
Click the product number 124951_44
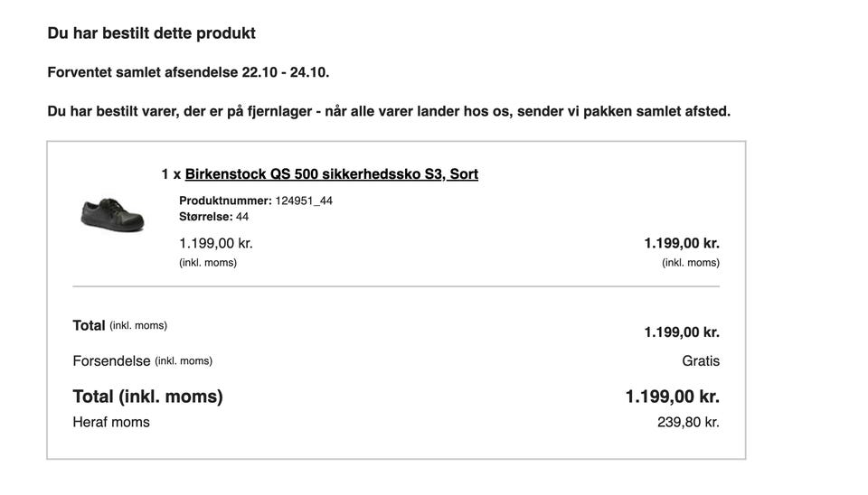pyautogui.click(x=303, y=201)
